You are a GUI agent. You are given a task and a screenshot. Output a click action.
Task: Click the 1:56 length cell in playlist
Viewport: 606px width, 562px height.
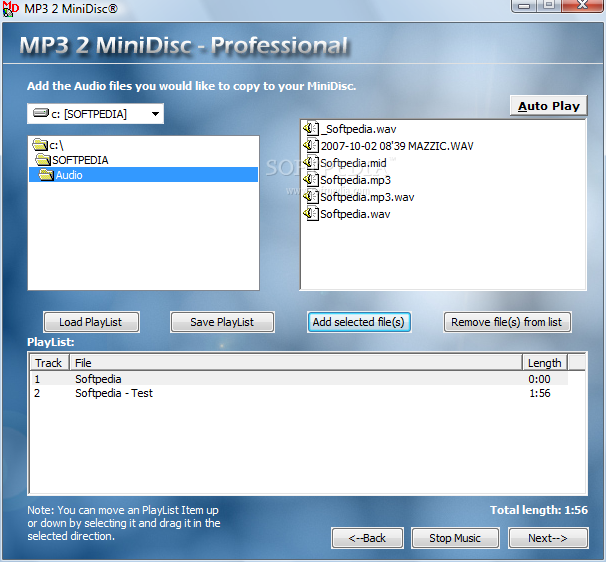pyautogui.click(x=540, y=393)
